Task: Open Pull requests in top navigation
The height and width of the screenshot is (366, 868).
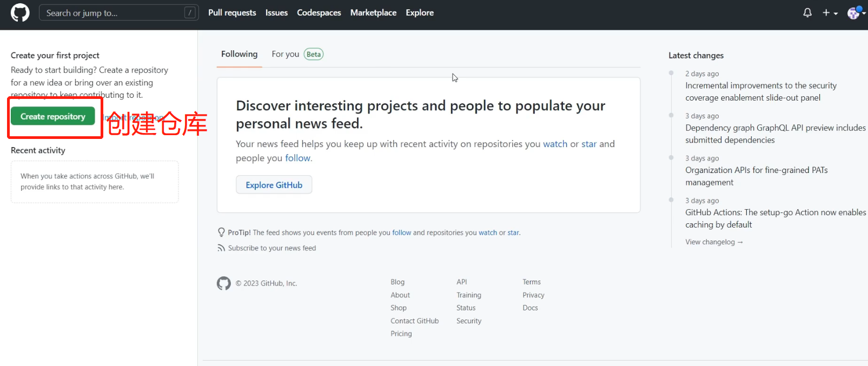Action: tap(232, 12)
